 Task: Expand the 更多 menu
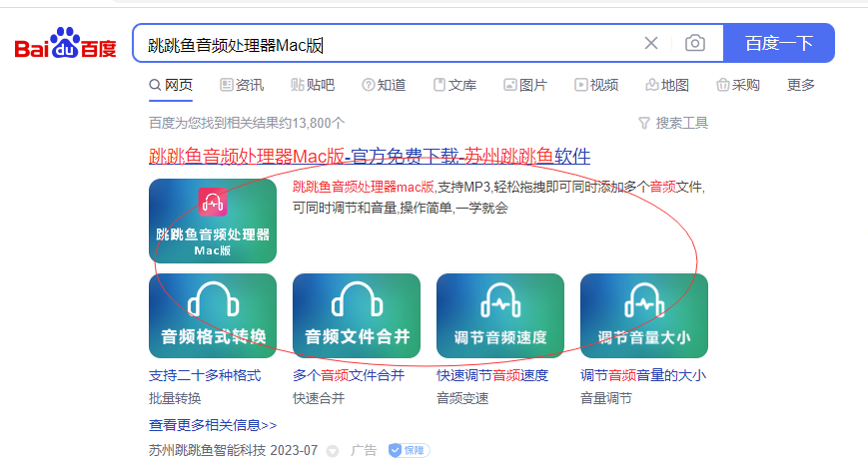click(801, 85)
